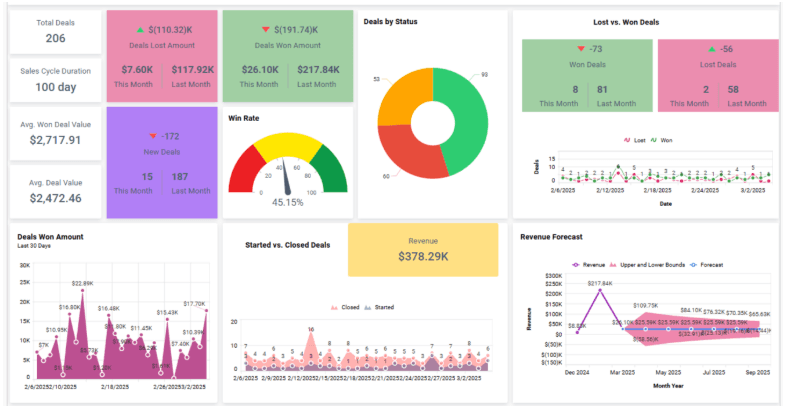
Task: Click Last 30 Days subtitle under Deals Won Amount
Action: (34, 246)
